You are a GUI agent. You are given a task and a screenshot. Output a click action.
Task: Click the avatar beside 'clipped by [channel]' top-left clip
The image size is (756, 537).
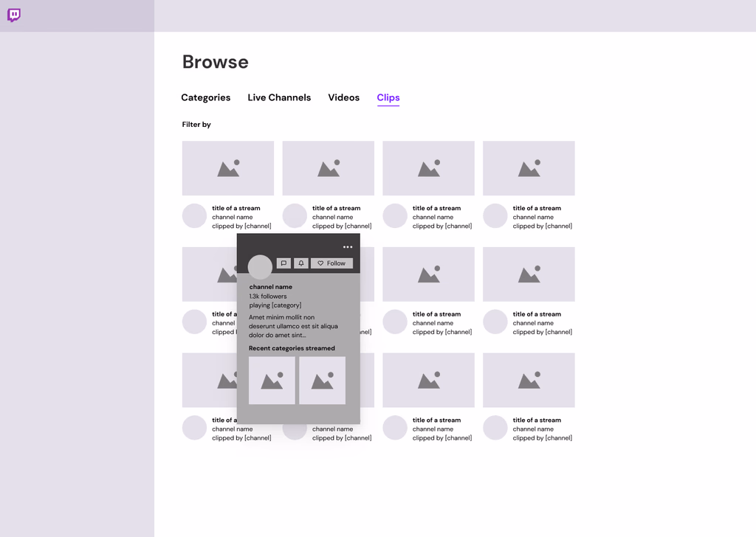click(x=193, y=215)
